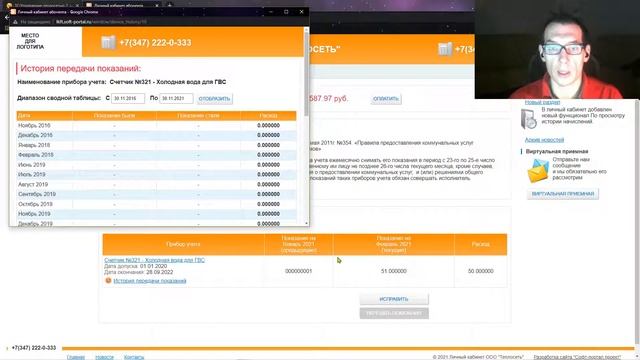Click the news document icon in the sidebar
This screenshot has width=640, height=360.
coord(529,119)
